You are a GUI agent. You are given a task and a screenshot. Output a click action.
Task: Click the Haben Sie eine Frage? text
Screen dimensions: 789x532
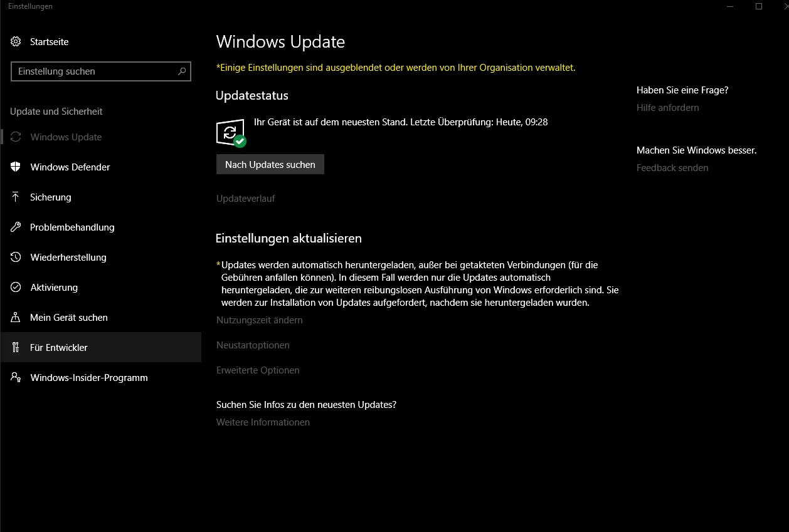point(682,90)
